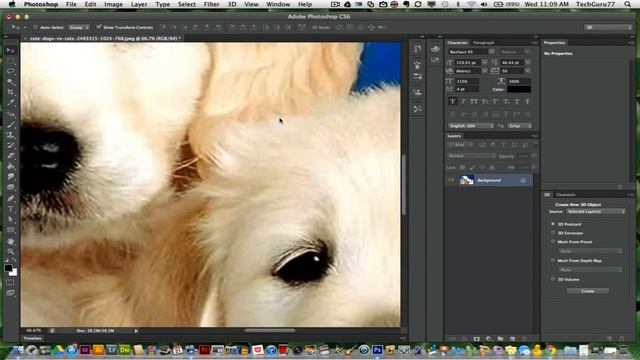Open the Image menu
The image size is (640, 360).
coord(113,4)
